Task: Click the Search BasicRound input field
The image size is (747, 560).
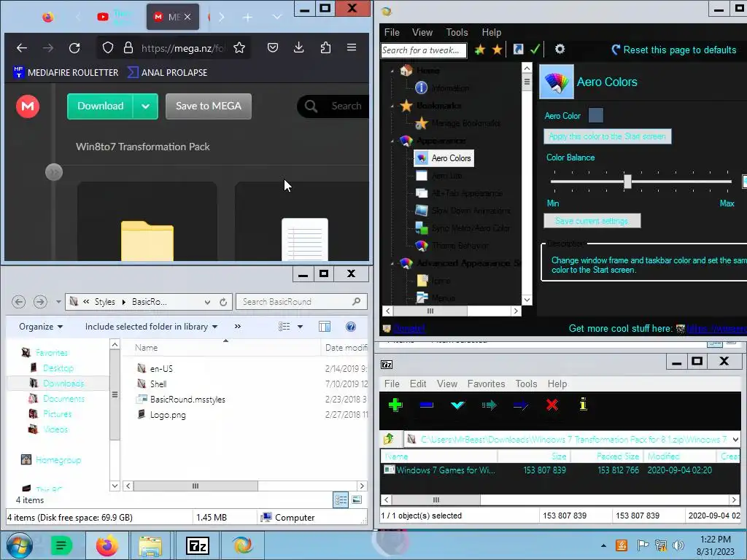Action: click(x=301, y=302)
